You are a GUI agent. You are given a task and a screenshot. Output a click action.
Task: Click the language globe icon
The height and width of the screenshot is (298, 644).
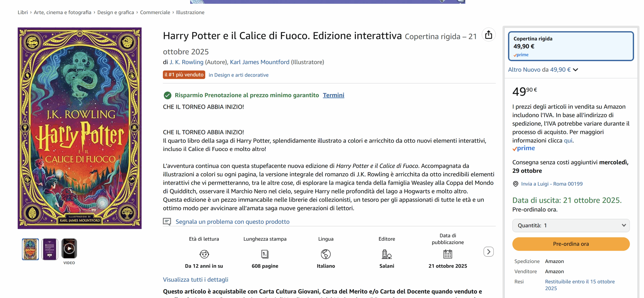(326, 254)
